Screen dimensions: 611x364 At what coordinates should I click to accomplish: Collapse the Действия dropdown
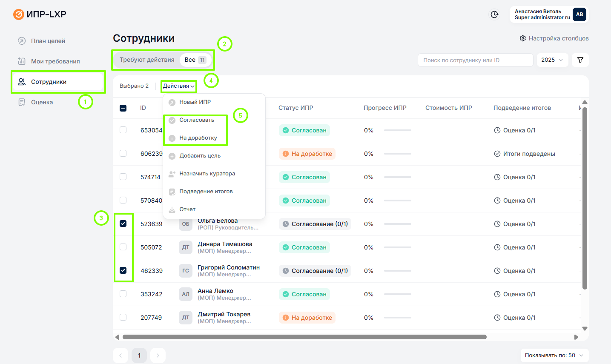(x=179, y=86)
